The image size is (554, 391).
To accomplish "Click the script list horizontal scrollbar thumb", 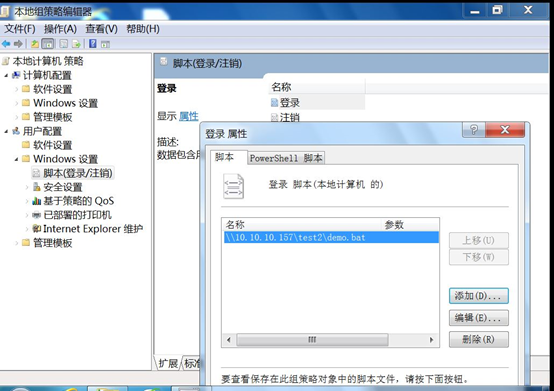I will [x=312, y=340].
